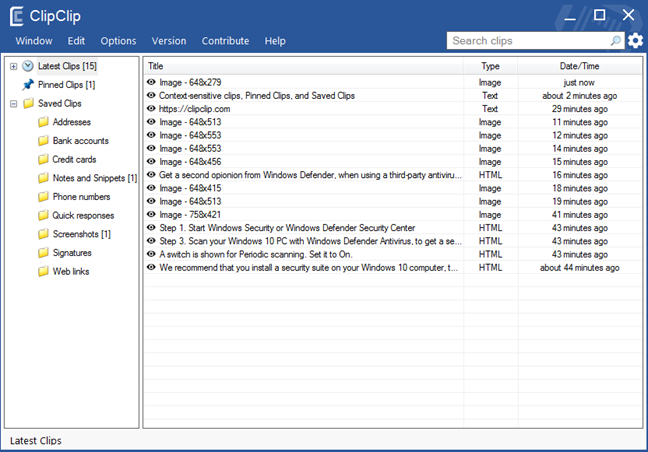Click the 'just now' date cell
The width and height of the screenshot is (648, 452).
[x=579, y=82]
